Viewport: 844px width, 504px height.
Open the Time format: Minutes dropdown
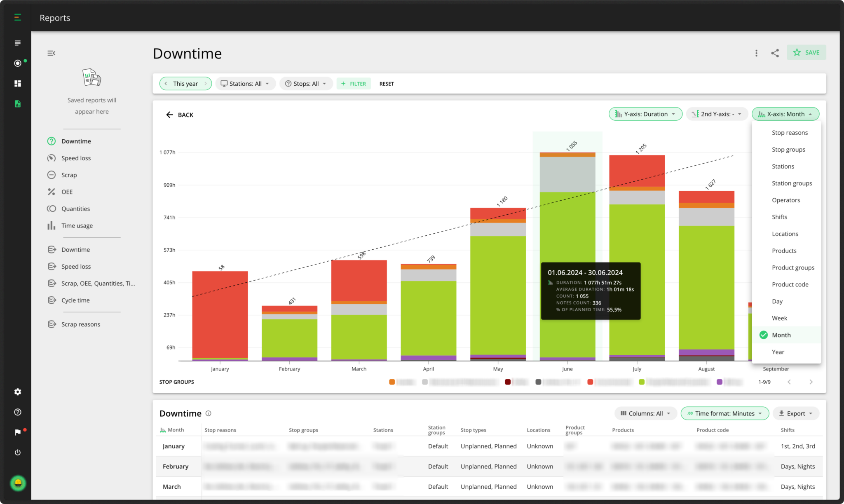tap(724, 413)
